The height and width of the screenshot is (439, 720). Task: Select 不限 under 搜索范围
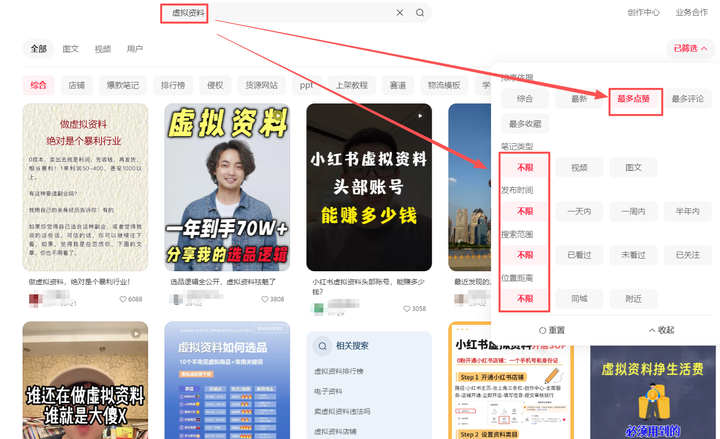point(525,255)
